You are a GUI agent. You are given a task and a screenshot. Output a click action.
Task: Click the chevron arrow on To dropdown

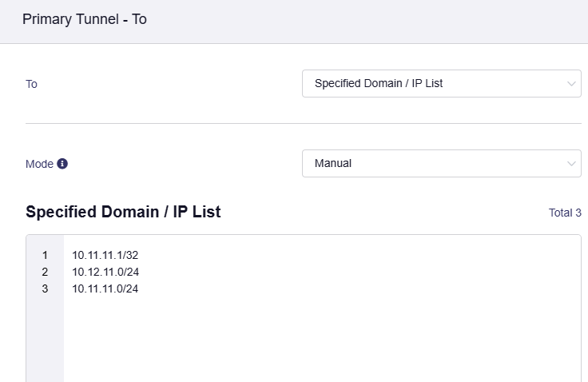[x=571, y=83]
